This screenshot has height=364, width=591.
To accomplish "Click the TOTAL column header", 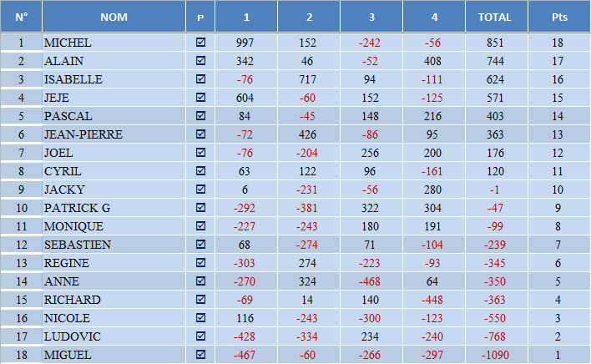I will coord(496,17).
